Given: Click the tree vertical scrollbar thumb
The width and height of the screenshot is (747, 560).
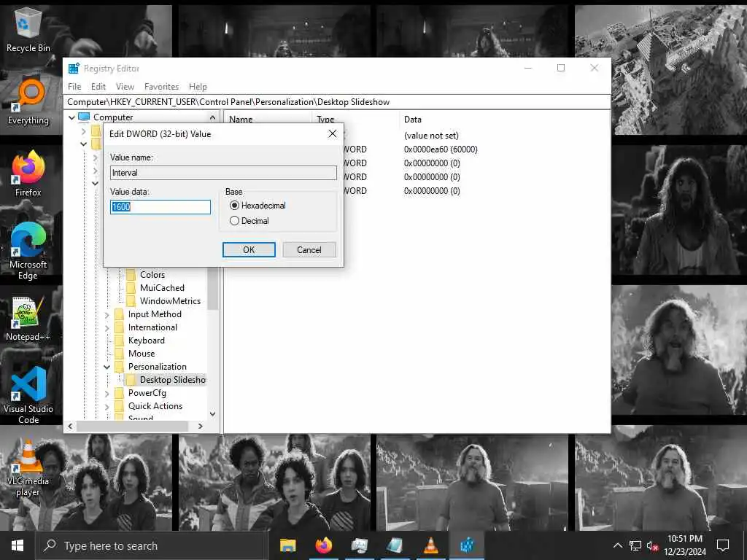Looking at the screenshot, I should point(212,288).
